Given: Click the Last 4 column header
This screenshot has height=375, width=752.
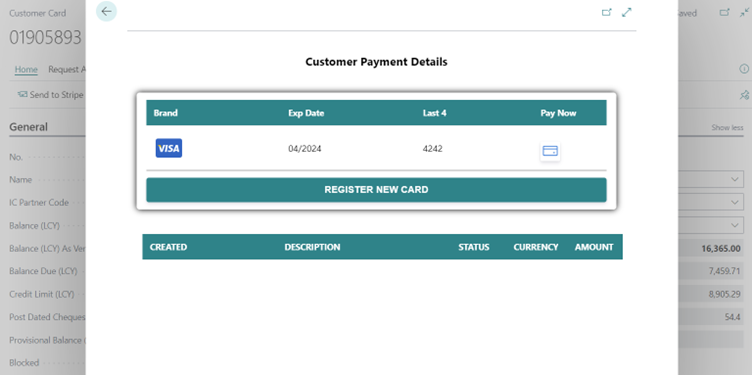Looking at the screenshot, I should pos(435,113).
